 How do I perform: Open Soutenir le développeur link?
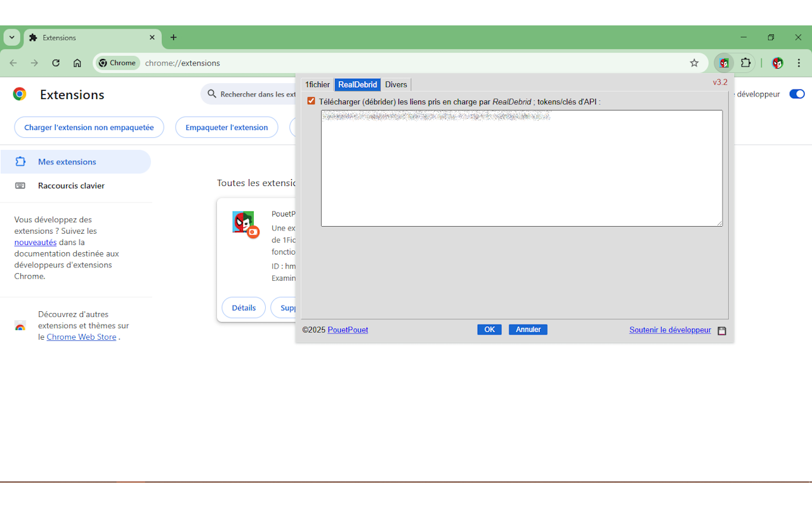tap(670, 330)
